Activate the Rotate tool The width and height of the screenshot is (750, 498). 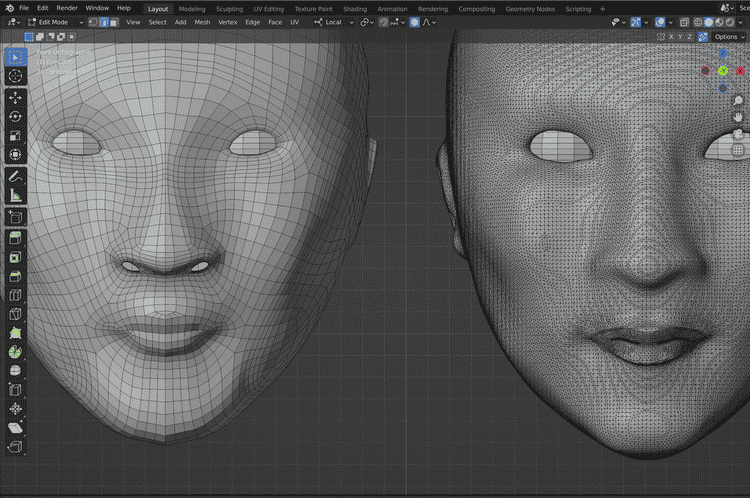pyautogui.click(x=15, y=116)
